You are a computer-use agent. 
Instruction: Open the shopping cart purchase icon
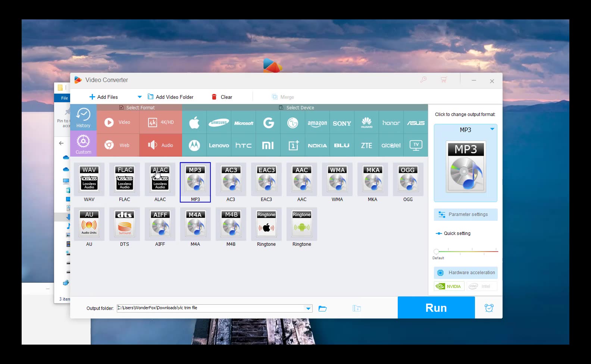pos(444,79)
